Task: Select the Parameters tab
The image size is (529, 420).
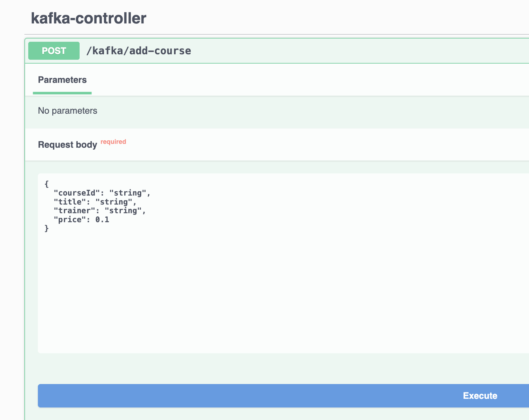Action: [62, 80]
